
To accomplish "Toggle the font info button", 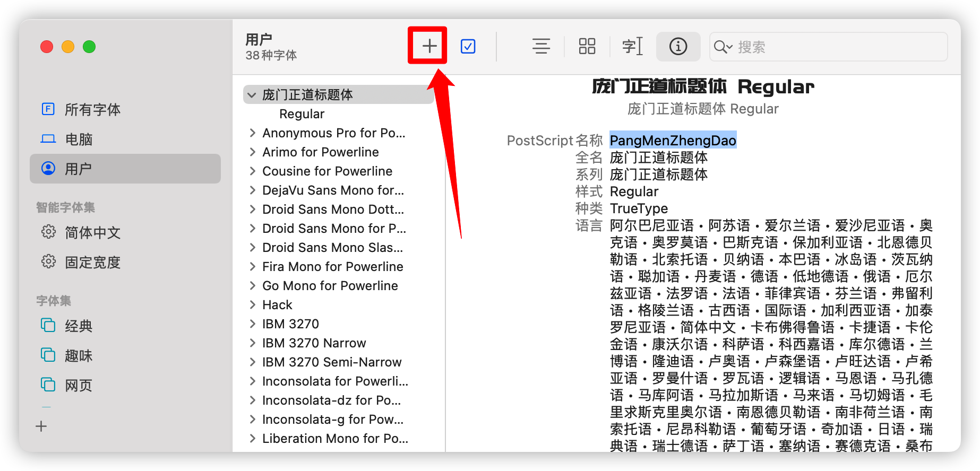I will pos(678,47).
